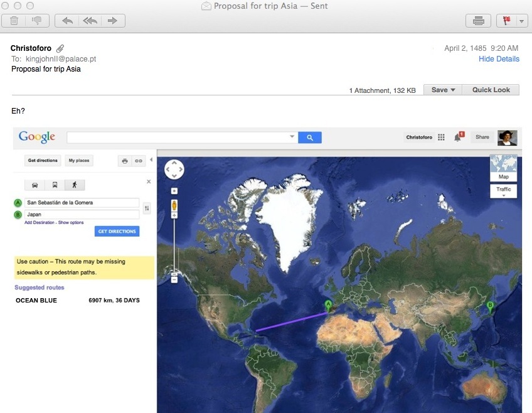Click the map pan navigation control
532x413 pixels.
coord(174,169)
